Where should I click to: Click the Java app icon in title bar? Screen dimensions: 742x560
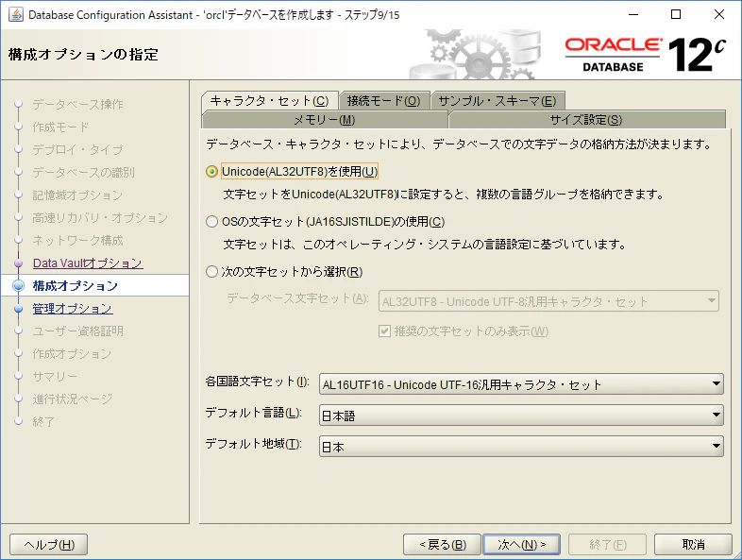point(16,15)
